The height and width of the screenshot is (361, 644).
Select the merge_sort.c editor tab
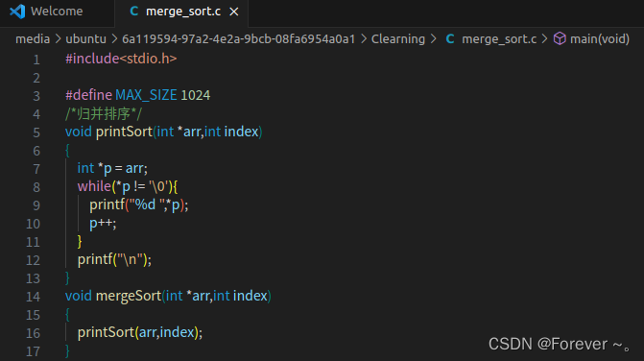tap(182, 12)
